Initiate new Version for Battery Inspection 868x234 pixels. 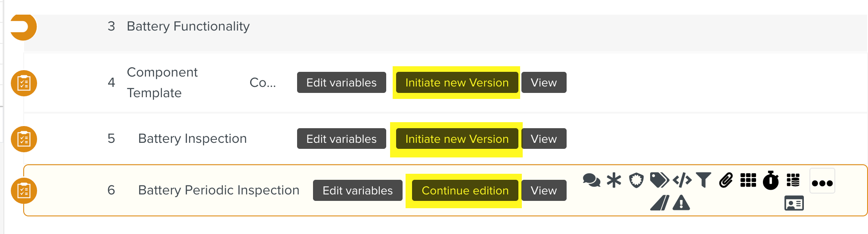pos(457,139)
